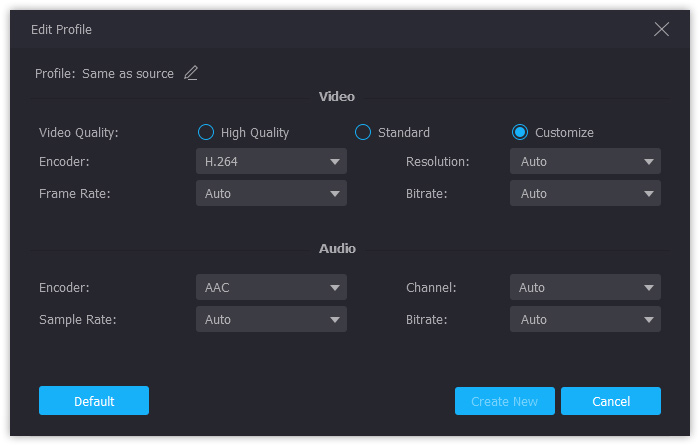Close the Edit Profile dialog
The height and width of the screenshot is (446, 700).
[661, 29]
